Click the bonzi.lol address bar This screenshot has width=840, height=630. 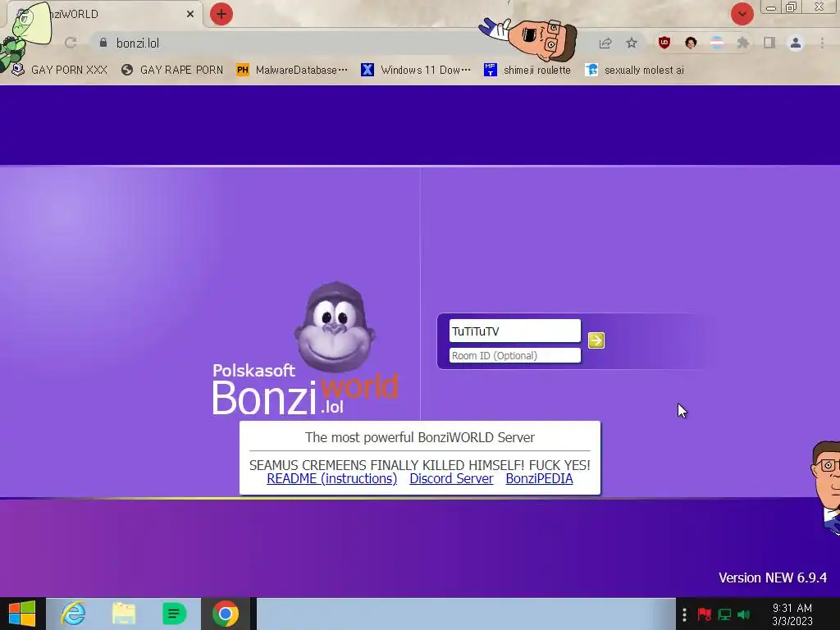[x=343, y=43]
